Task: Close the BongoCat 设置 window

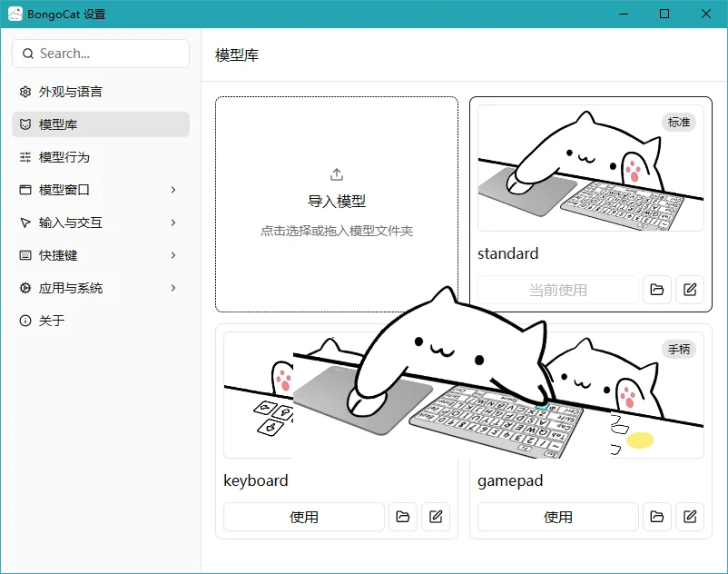Action: coord(705,14)
